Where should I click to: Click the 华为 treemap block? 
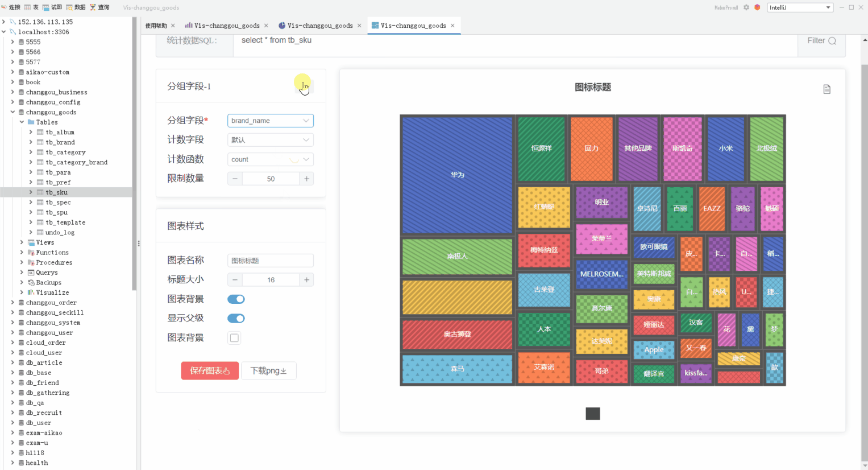click(458, 175)
